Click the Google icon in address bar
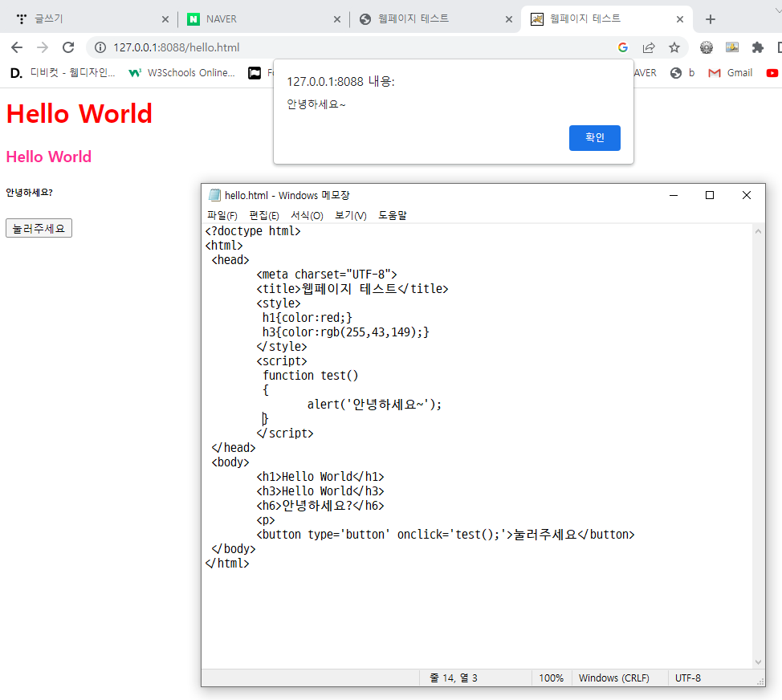Viewport: 782px width, 700px height. click(x=622, y=47)
